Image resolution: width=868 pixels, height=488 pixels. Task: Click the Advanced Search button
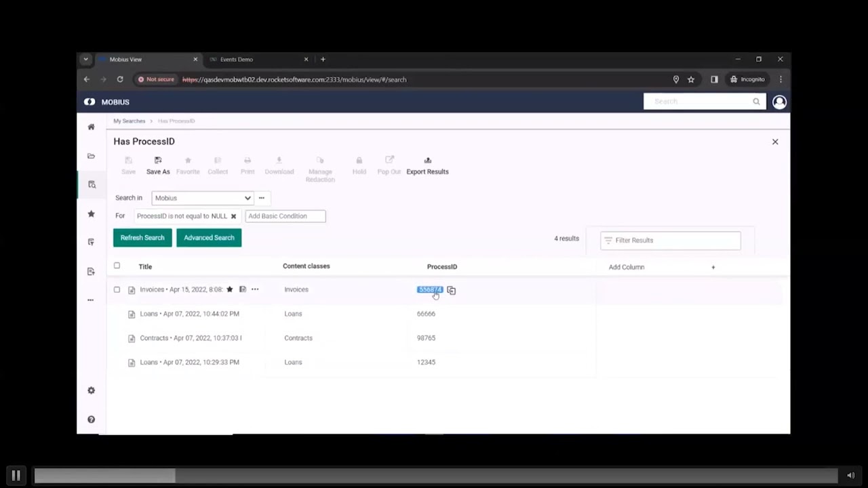(209, 238)
